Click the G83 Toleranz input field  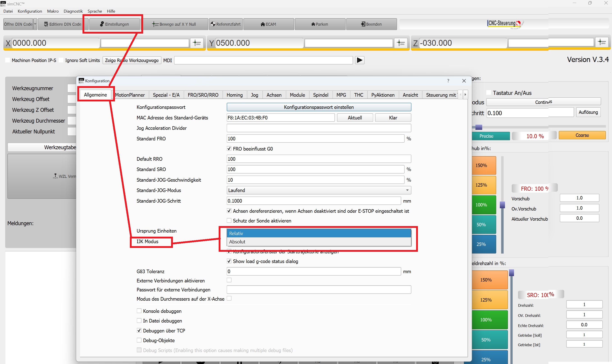[x=314, y=271]
